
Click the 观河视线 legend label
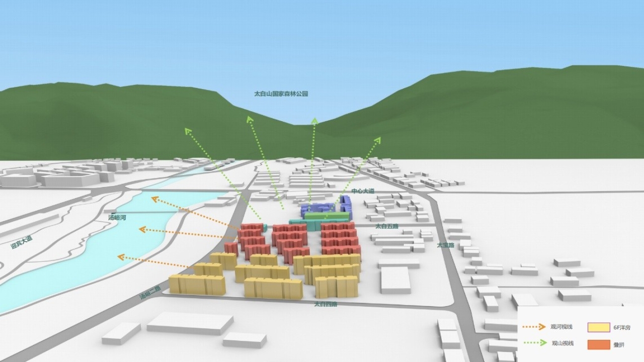pyautogui.click(x=561, y=327)
